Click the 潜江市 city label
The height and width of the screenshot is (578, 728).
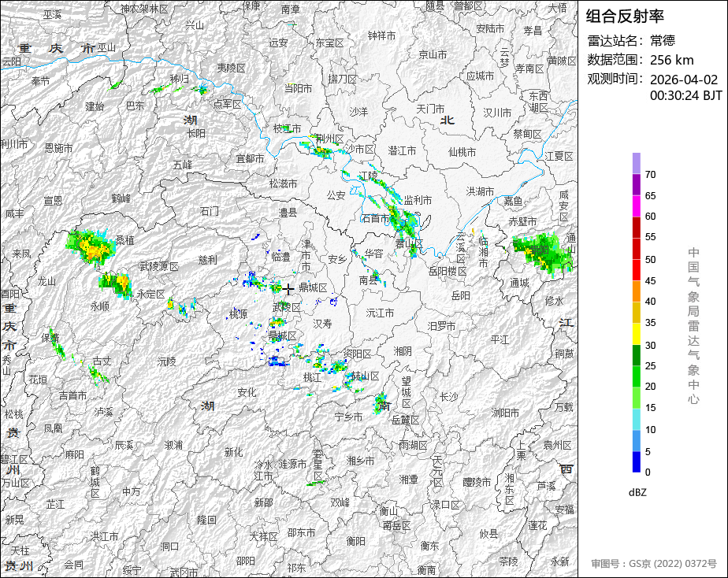(402, 150)
